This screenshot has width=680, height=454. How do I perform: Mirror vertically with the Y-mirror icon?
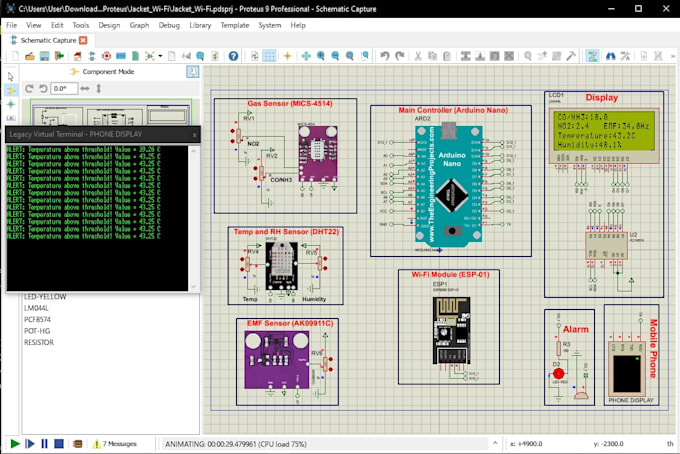coord(99,88)
